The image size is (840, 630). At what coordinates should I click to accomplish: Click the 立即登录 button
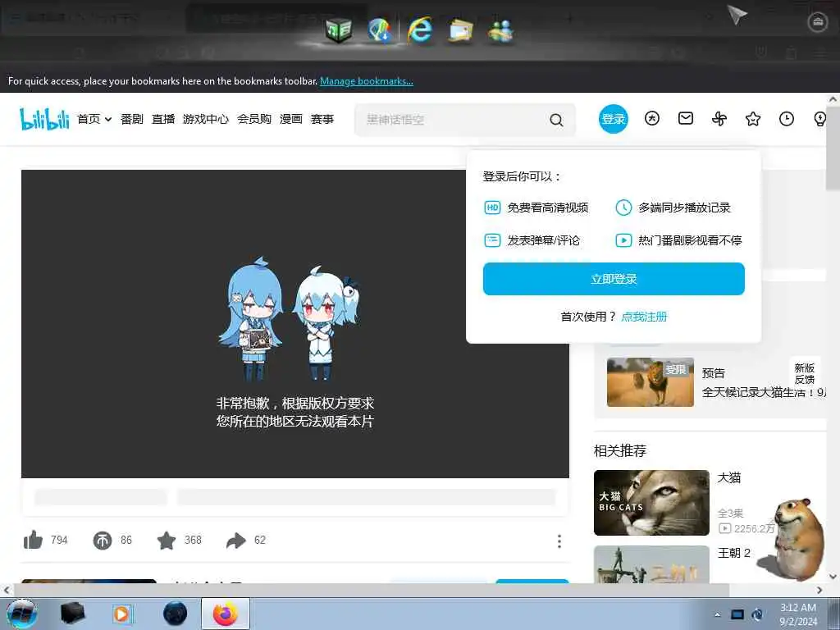[x=614, y=279]
